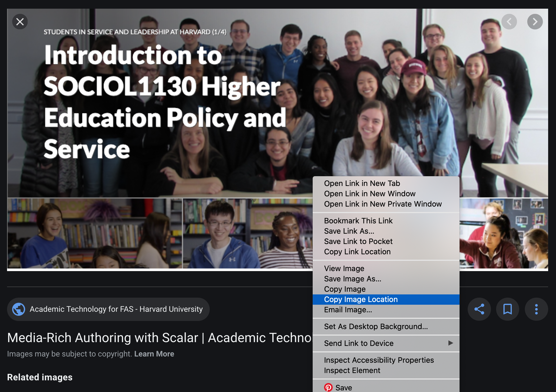
Task: Select Bookmark This Link
Action: 358,221
